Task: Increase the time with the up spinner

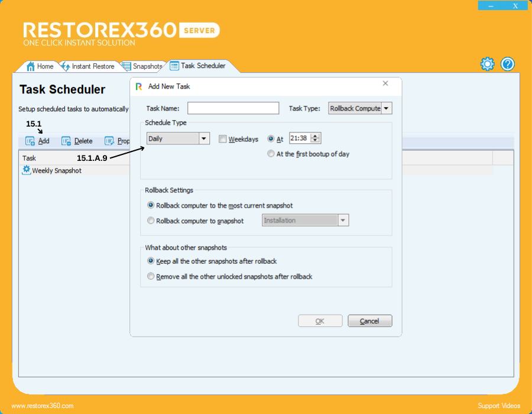Action: pyautogui.click(x=315, y=136)
